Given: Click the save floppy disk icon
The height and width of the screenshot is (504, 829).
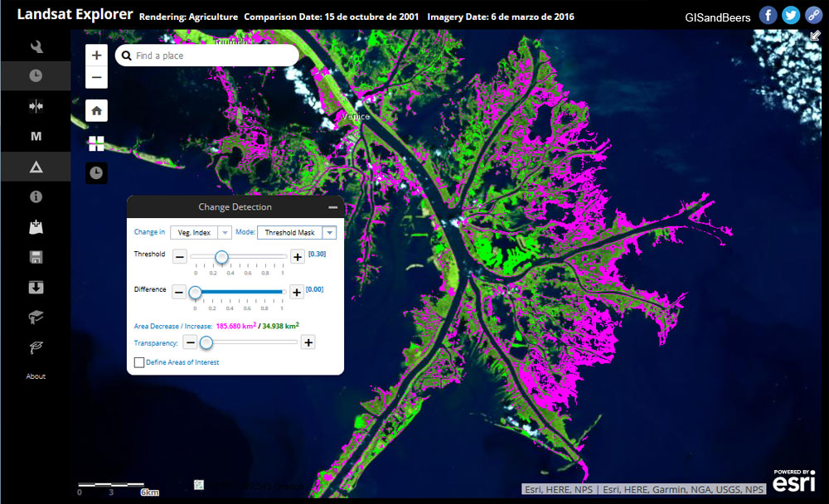Looking at the screenshot, I should tap(36, 258).
